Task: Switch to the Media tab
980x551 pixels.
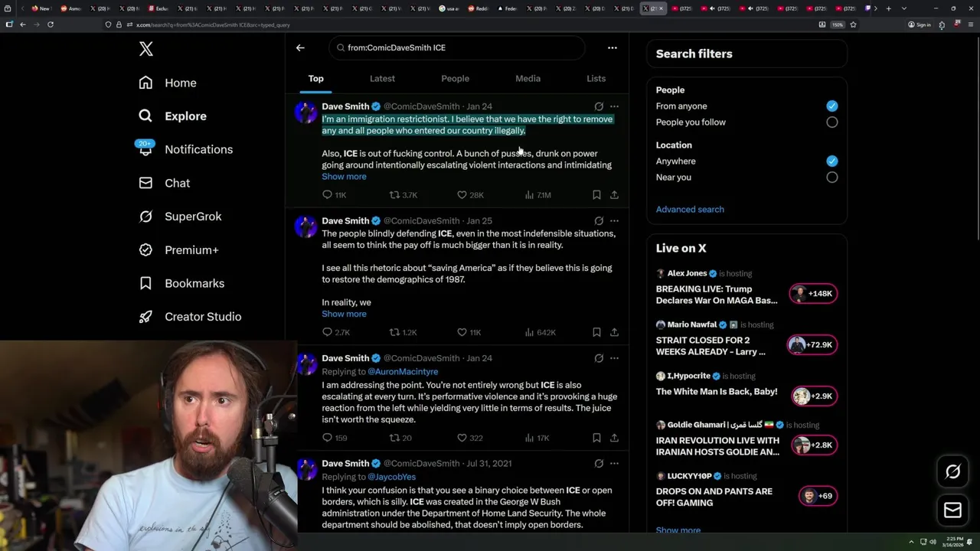Action: [x=528, y=78]
